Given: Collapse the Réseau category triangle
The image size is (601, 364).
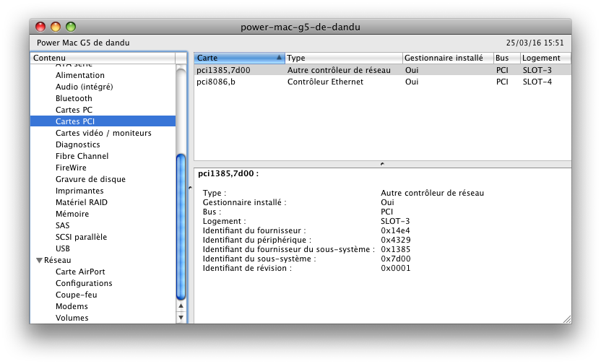Looking at the screenshot, I should 39,260.
